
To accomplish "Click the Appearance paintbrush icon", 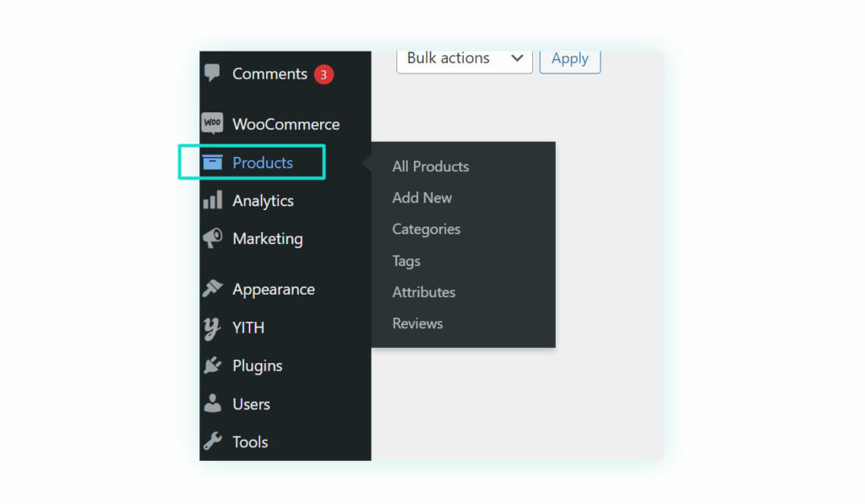I will tap(212, 288).
